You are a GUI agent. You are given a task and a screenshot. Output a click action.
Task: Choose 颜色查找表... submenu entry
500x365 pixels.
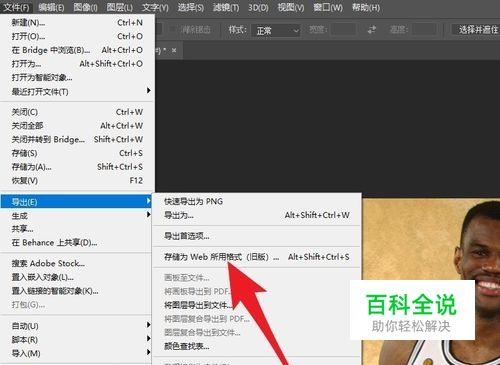[257, 346]
